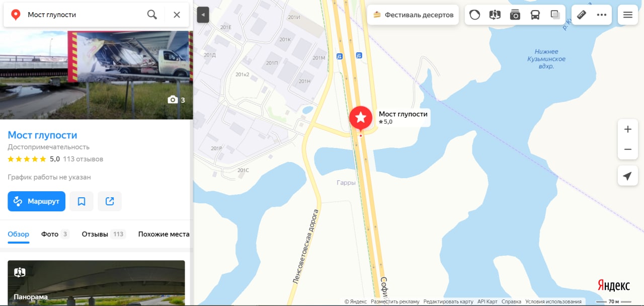Image resolution: width=644 pixels, height=306 pixels.
Task: Open the Панорама thumbnail
Action: [x=96, y=283]
